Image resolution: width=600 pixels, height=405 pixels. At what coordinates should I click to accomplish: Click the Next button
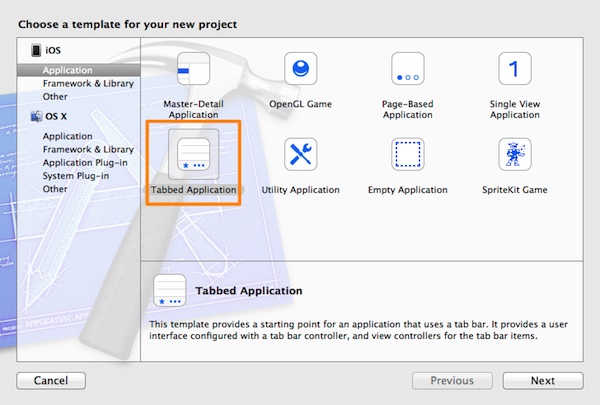(x=542, y=381)
